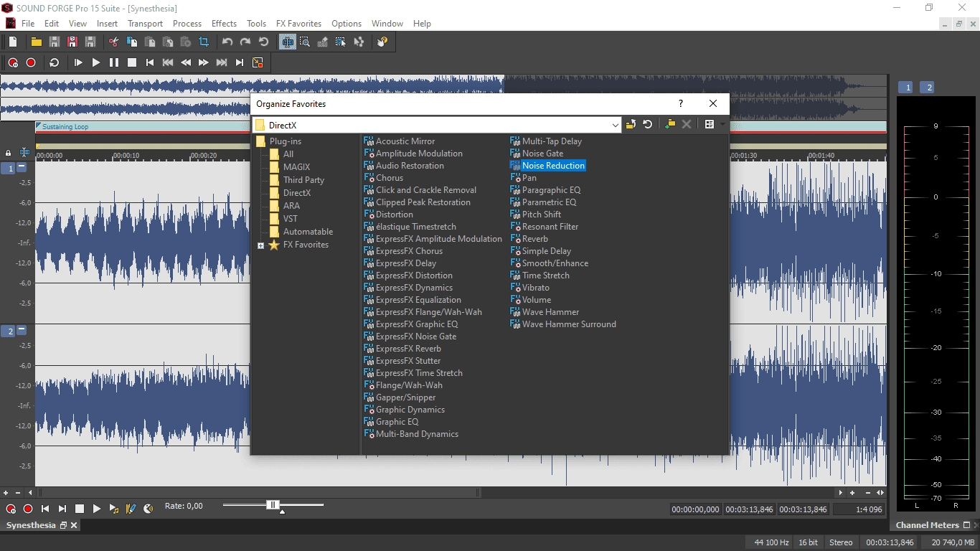This screenshot has width=980, height=551.
Task: Cut selection with the scissors icon
Action: pos(114,42)
